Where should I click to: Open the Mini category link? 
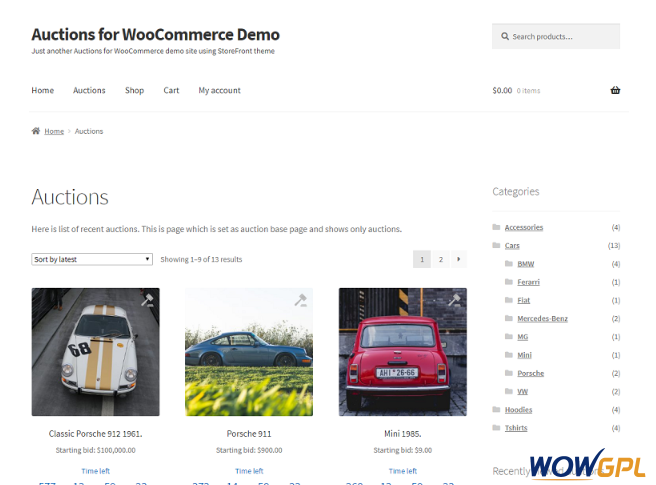(524, 355)
